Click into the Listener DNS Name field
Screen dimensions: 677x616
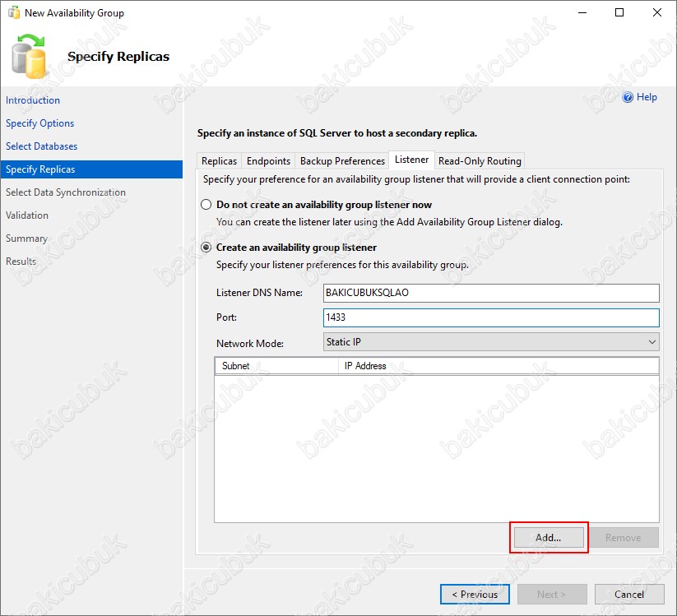click(492, 293)
